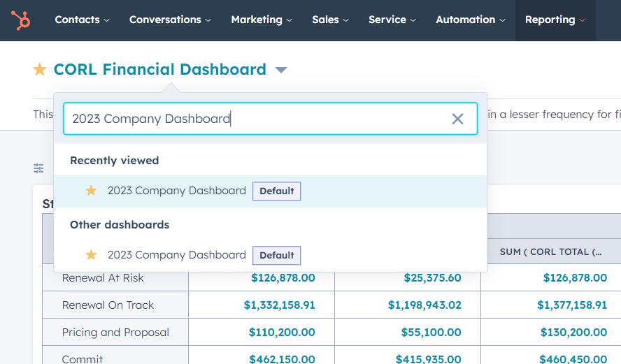The image size is (621, 364).
Task: Collapse the dashboard picker using the title caret
Action: click(x=280, y=70)
